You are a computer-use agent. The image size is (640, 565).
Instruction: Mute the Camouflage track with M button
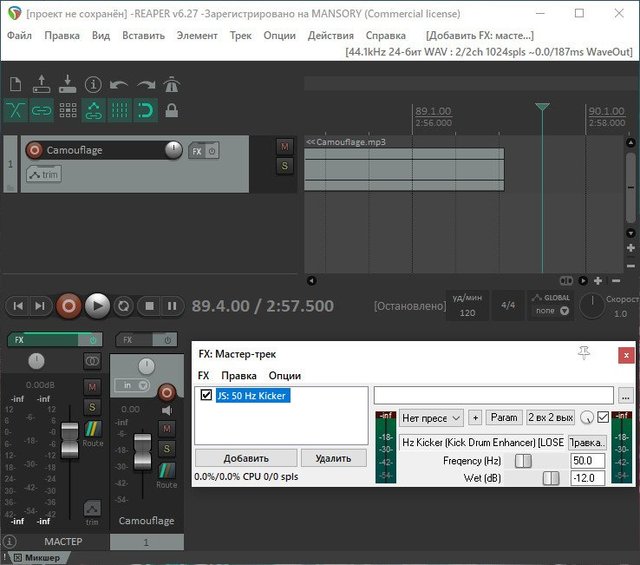coord(284,147)
